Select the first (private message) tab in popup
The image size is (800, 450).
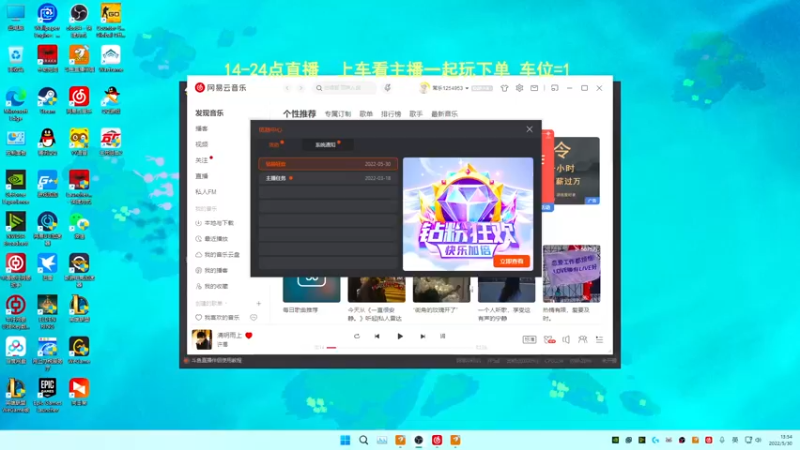[276, 145]
